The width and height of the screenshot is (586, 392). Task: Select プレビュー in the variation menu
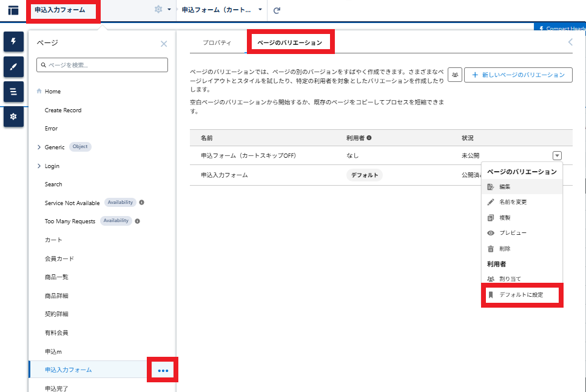pyautogui.click(x=513, y=233)
